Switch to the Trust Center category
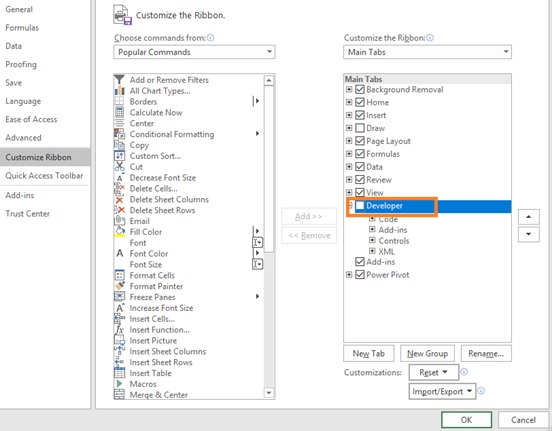The image size is (552, 431). pyautogui.click(x=27, y=213)
